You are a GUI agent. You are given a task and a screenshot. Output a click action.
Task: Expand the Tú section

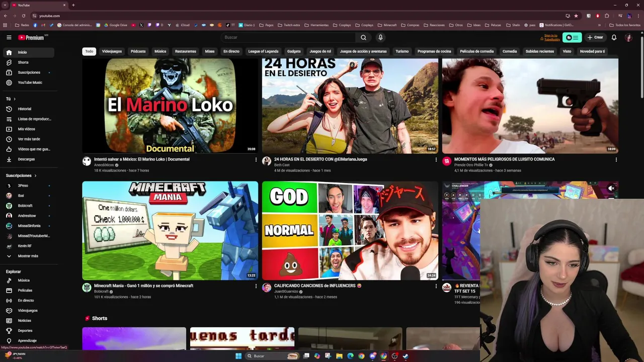tap(11, 99)
